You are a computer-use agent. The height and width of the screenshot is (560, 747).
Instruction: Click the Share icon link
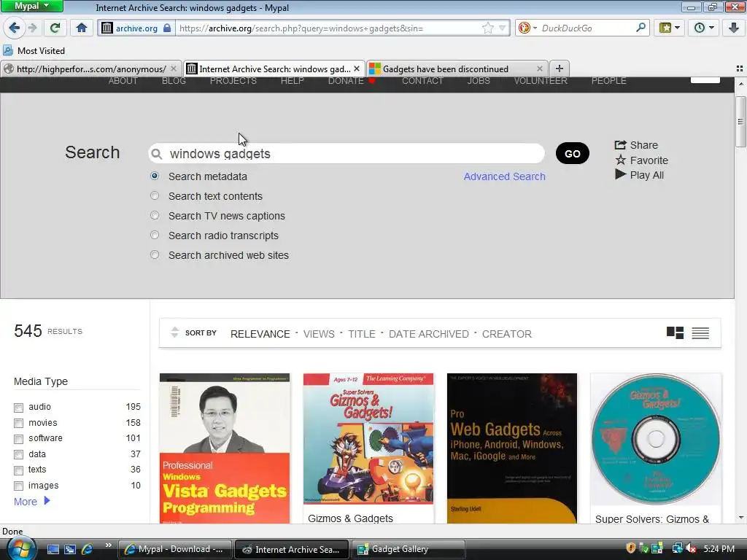coord(636,145)
